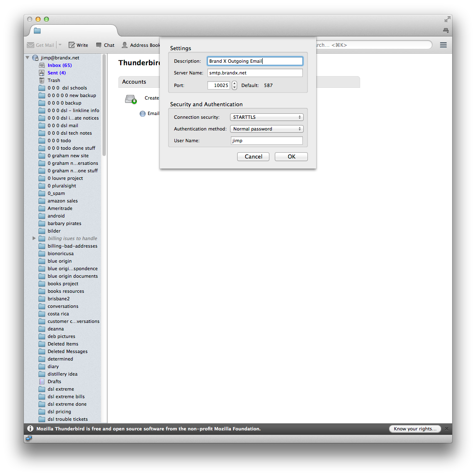Click the diary folder icon
Image resolution: width=476 pixels, height=476 pixels.
42,366
